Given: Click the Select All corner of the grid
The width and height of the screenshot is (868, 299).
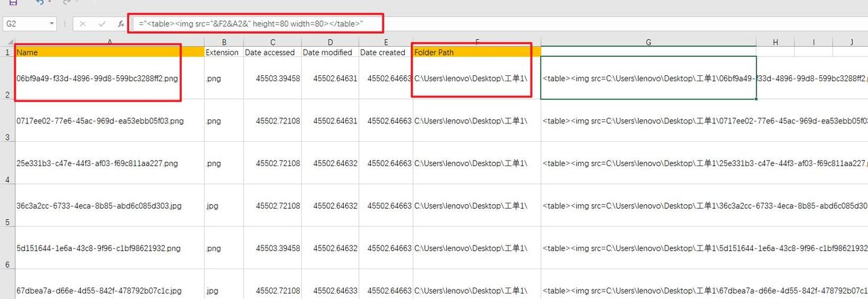Looking at the screenshot, I should click(x=7, y=42).
